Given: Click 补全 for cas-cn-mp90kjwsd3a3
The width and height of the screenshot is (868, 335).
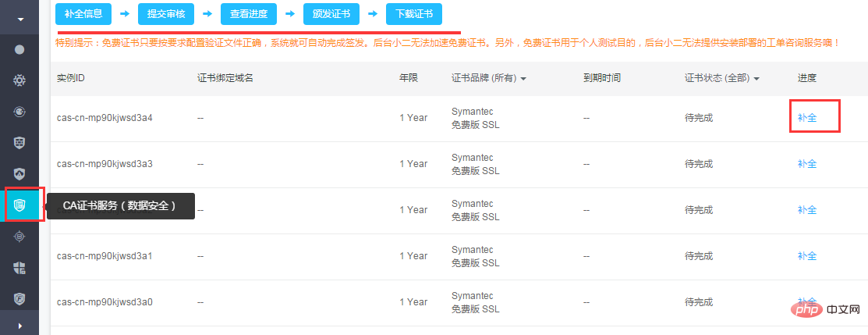Looking at the screenshot, I should pos(807,164).
